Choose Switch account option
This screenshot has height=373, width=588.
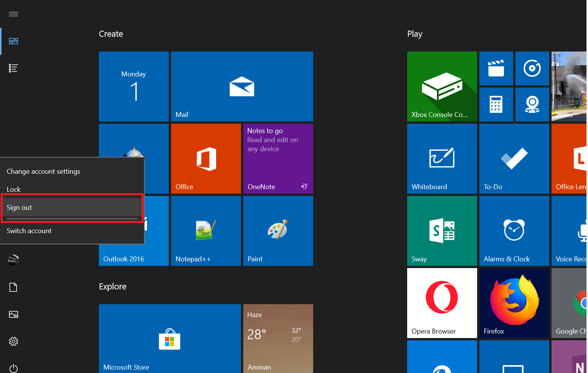coord(72,231)
